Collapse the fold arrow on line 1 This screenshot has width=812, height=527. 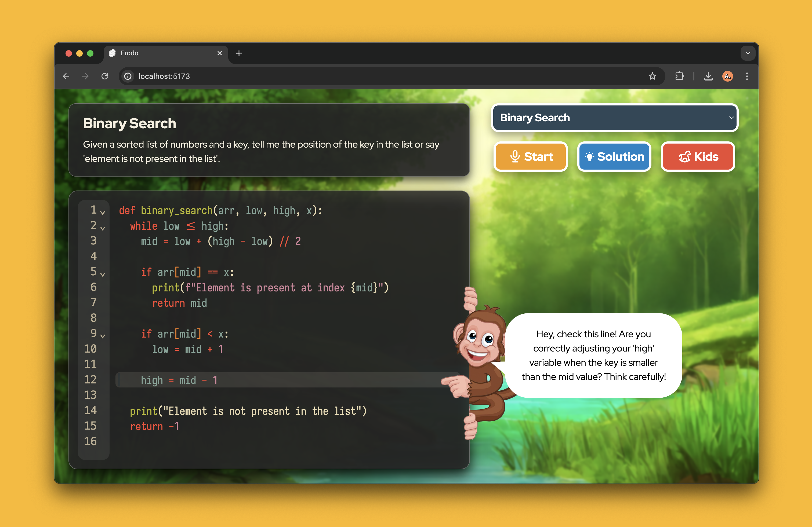pyautogui.click(x=103, y=212)
